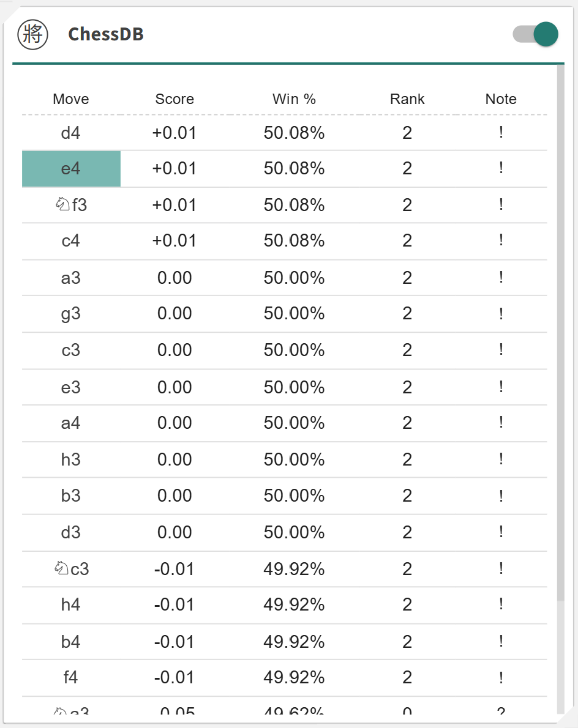The image size is (578, 728).
Task: Select the b4 move row
Action: point(71,642)
